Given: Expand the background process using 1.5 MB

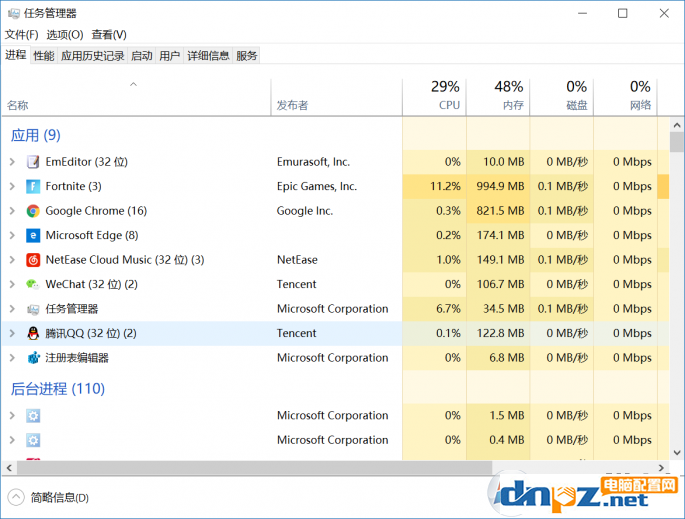Looking at the screenshot, I should 12,415.
